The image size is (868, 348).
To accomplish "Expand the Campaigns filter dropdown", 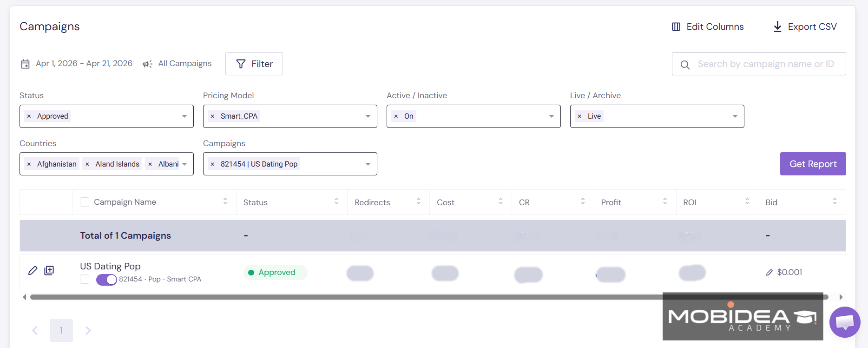I will coord(368,164).
